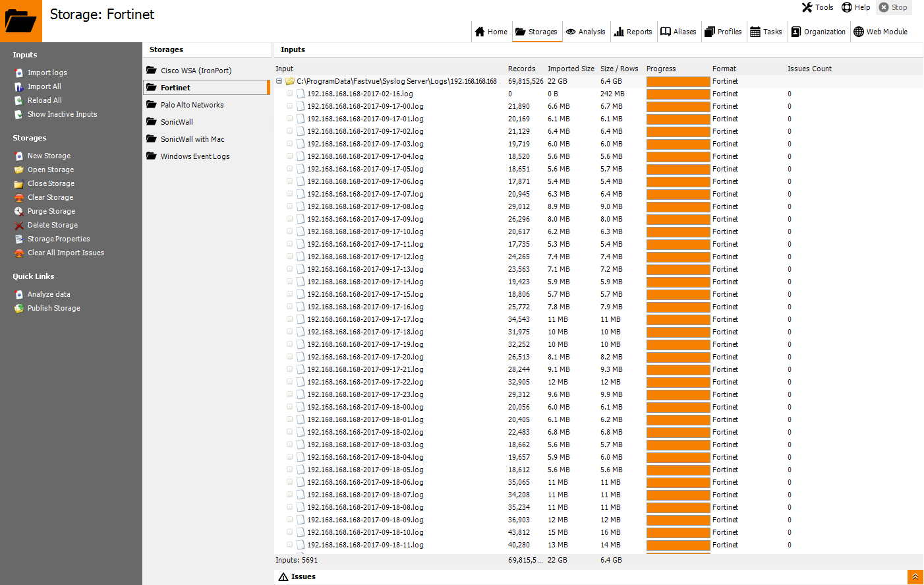
Task: Open the Reports tab
Action: point(633,32)
